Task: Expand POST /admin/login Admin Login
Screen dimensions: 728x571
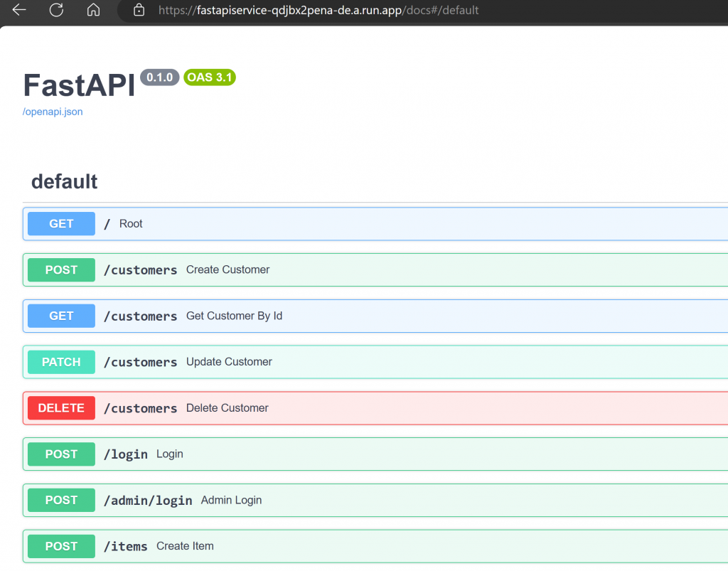Action: click(x=375, y=500)
